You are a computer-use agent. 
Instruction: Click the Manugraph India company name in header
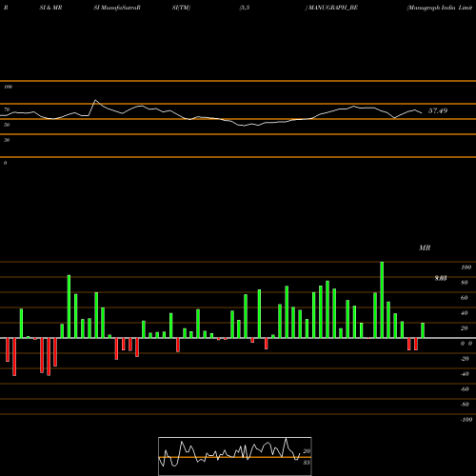pos(441,8)
